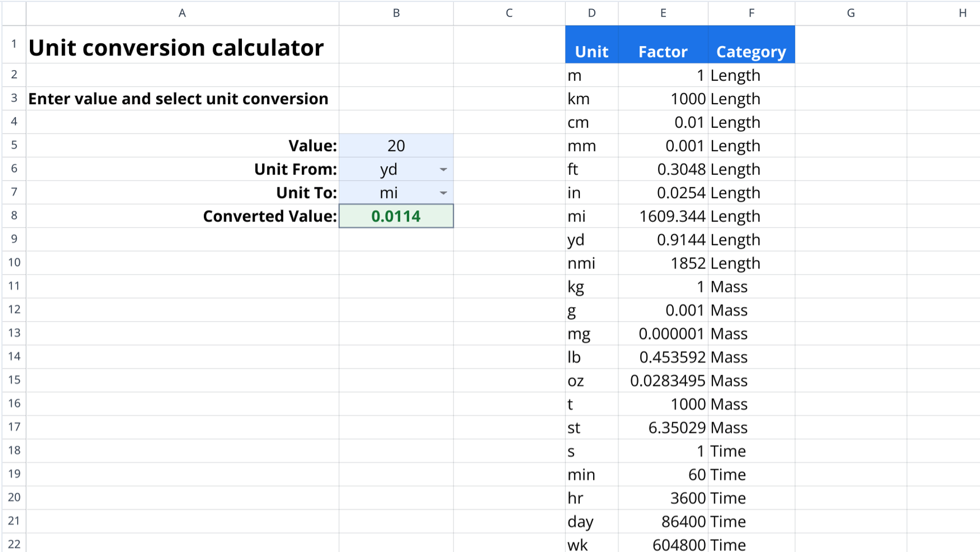Select row 14 header

tap(14, 357)
